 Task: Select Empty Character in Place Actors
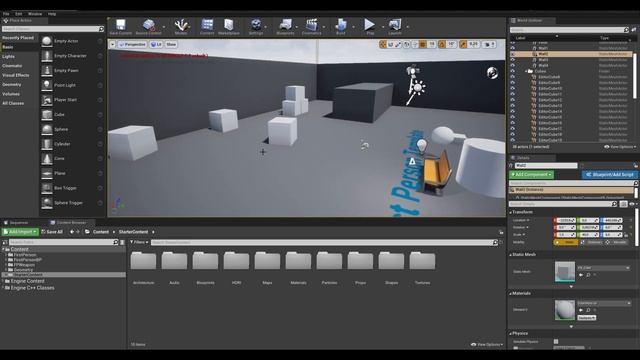click(71, 56)
